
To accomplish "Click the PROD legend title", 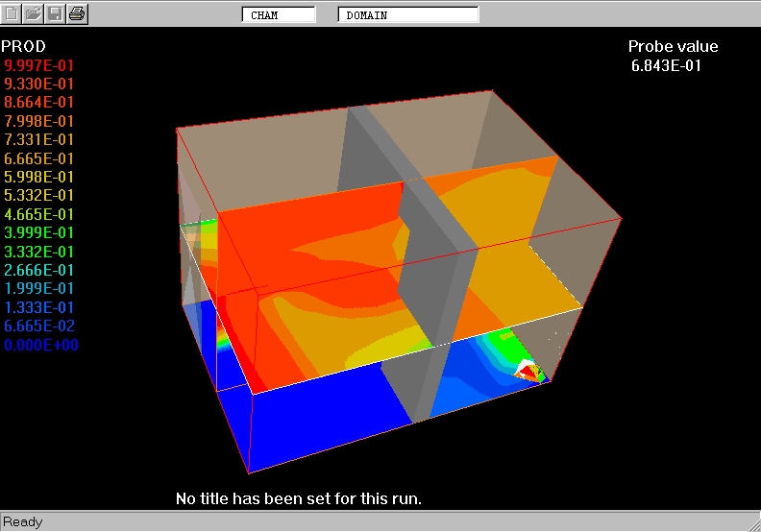I will click(23, 46).
